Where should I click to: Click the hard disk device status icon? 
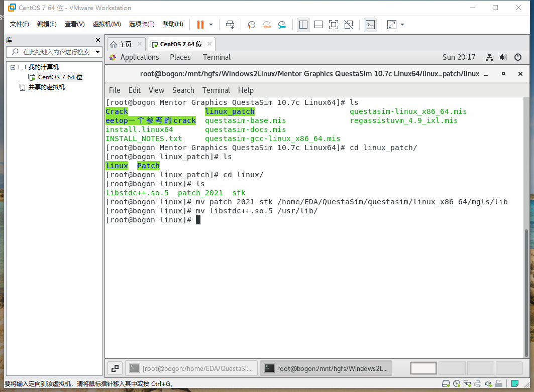(x=446, y=384)
